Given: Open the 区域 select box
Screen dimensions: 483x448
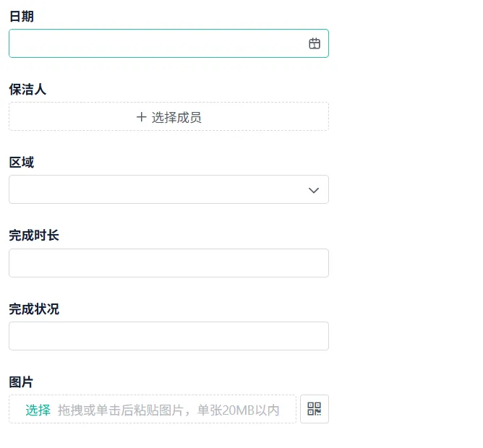Looking at the screenshot, I should 159,189.
